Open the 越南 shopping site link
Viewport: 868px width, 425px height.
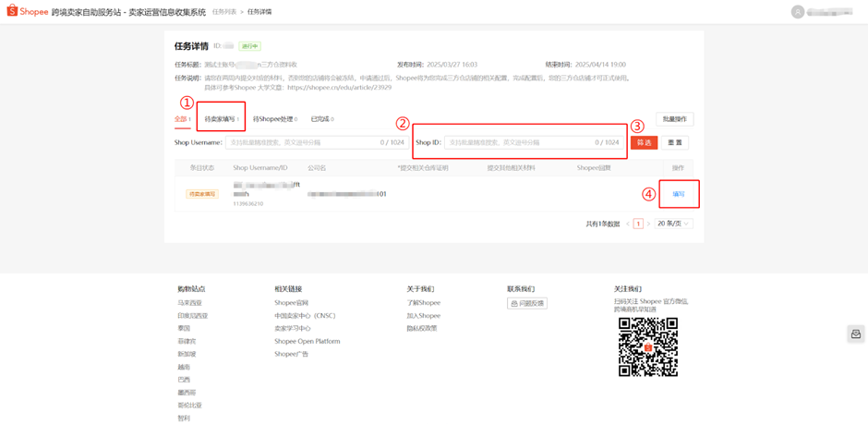(x=184, y=367)
